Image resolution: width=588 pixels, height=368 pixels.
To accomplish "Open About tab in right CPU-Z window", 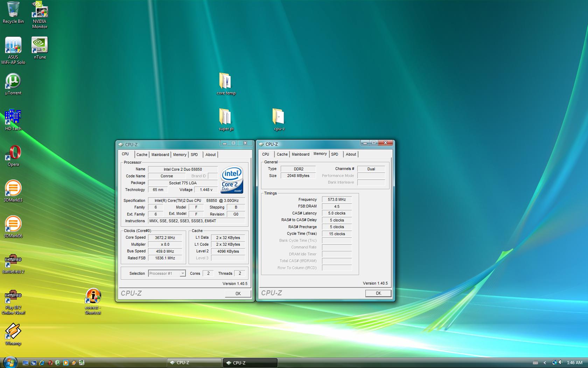I will coord(351,154).
